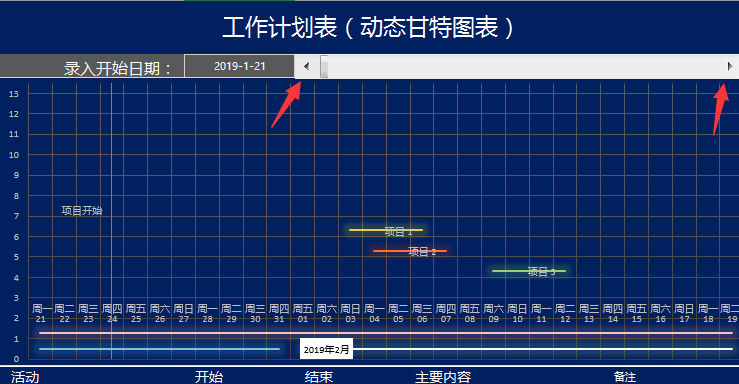This screenshot has height=384, width=739.
Task: Select the green 项目3 gantt bar
Action: [529, 271]
